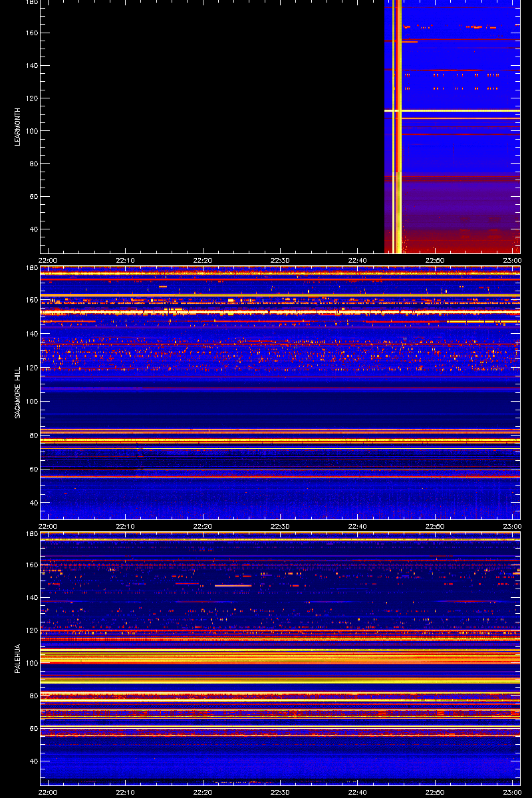Select the 140 tick on the Palehua panel
This screenshot has height=798, width=532.
click(x=31, y=598)
